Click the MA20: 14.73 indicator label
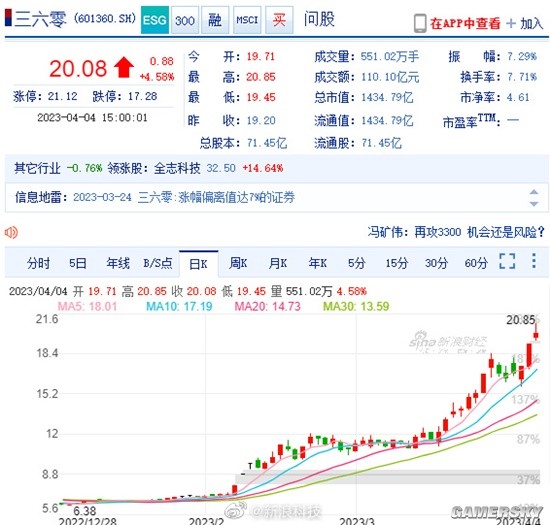This screenshot has width=550, height=525. tap(268, 307)
